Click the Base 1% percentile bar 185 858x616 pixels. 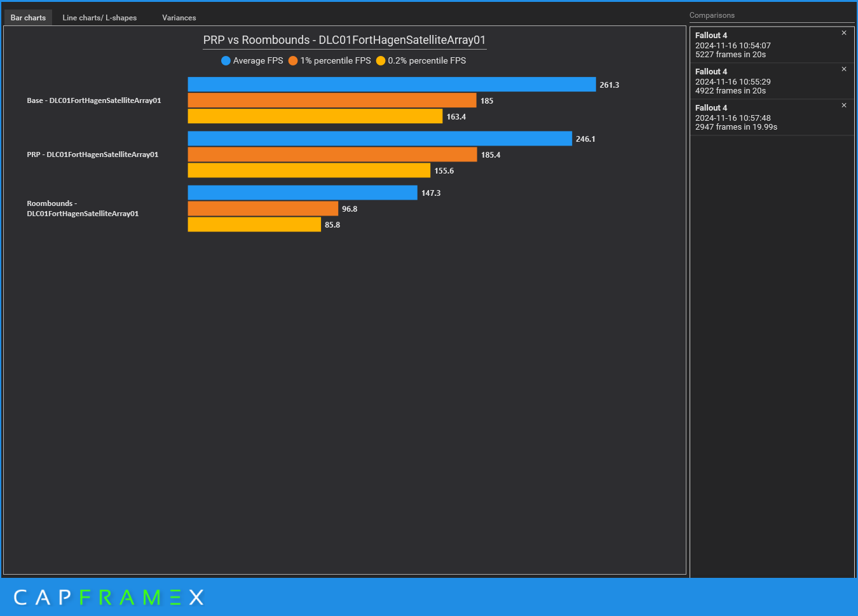pyautogui.click(x=332, y=100)
